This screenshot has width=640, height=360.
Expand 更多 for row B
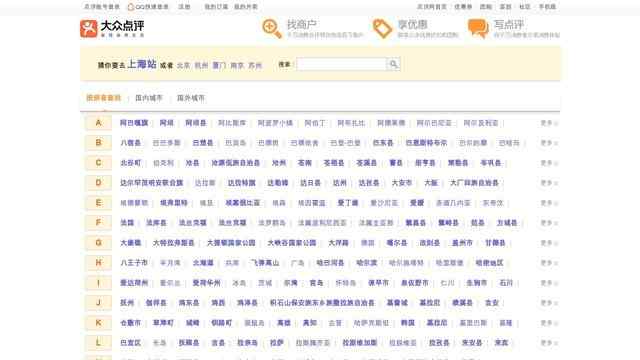coord(549,143)
